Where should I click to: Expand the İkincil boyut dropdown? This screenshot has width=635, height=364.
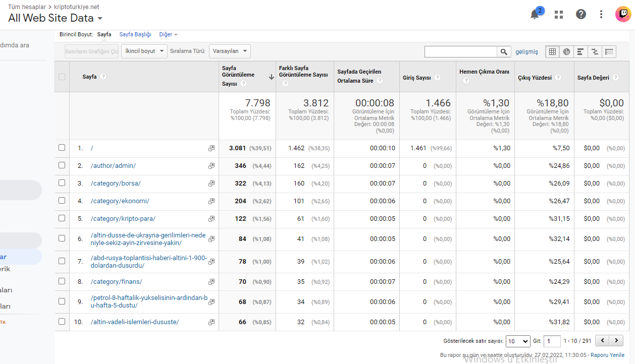(x=144, y=51)
